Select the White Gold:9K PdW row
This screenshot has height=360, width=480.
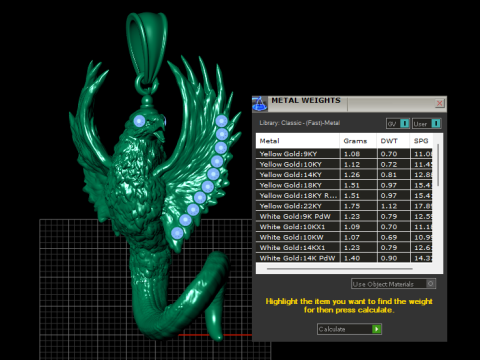[x=344, y=216]
